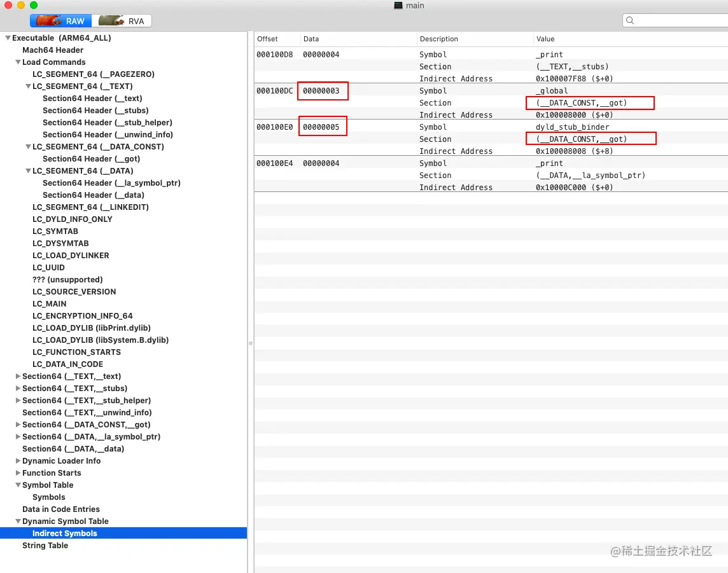The height and width of the screenshot is (573, 728).
Task: Open LC_ENCRYPTION_INFO_64 load command
Action: coord(83,315)
